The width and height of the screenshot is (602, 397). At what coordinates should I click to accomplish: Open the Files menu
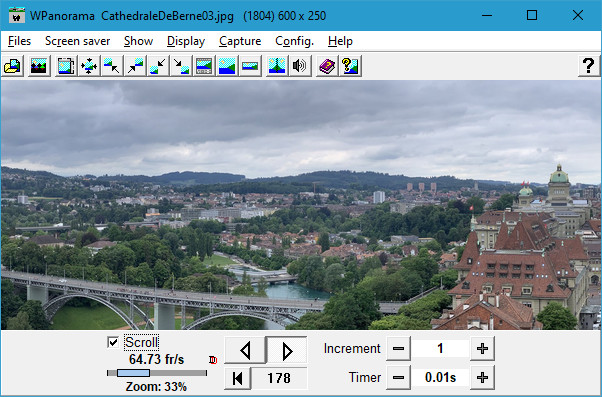pos(19,41)
